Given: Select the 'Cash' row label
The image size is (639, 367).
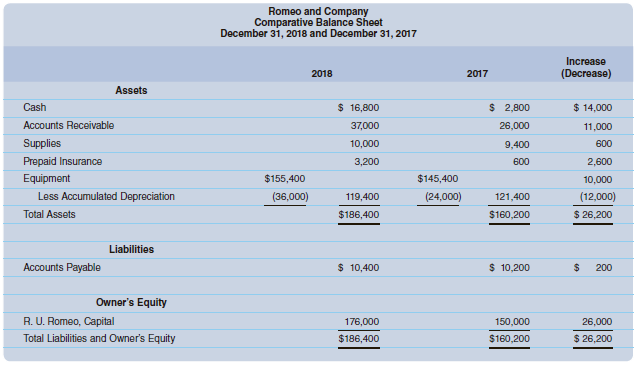Looking at the screenshot, I should (35, 108).
